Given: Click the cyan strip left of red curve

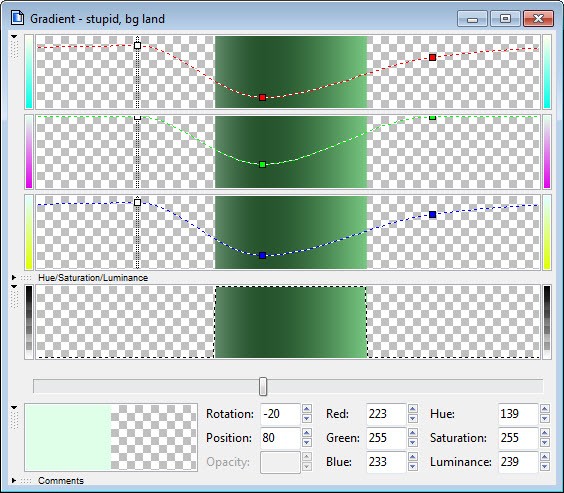Looking at the screenshot, I should [29, 72].
